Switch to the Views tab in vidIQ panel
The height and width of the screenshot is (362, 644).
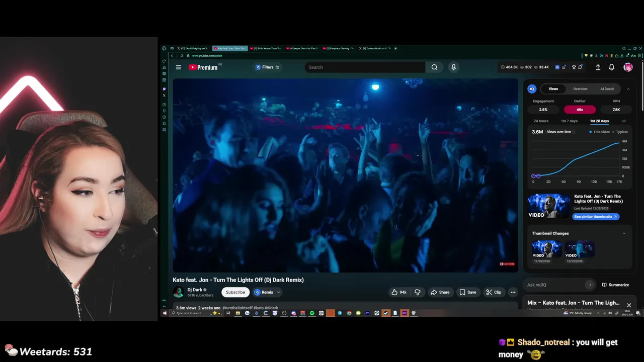553,89
